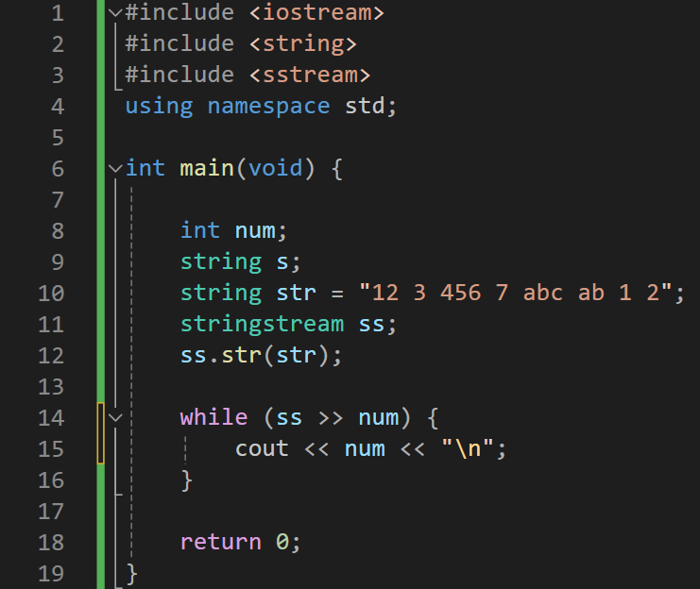
Task: Click the closing brace on line 16
Action: (x=187, y=480)
